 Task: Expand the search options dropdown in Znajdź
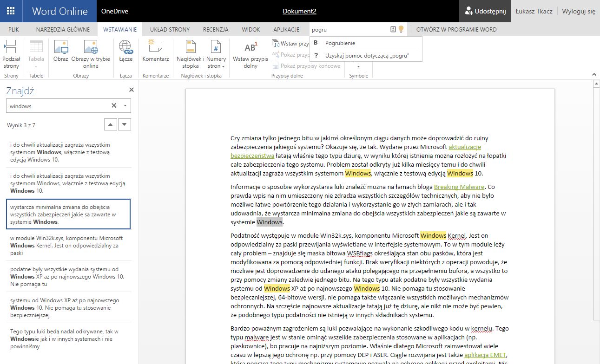(125, 106)
